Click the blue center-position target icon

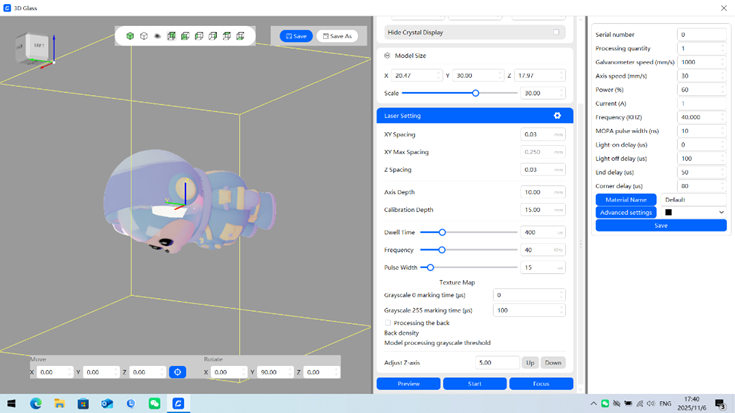[177, 372]
